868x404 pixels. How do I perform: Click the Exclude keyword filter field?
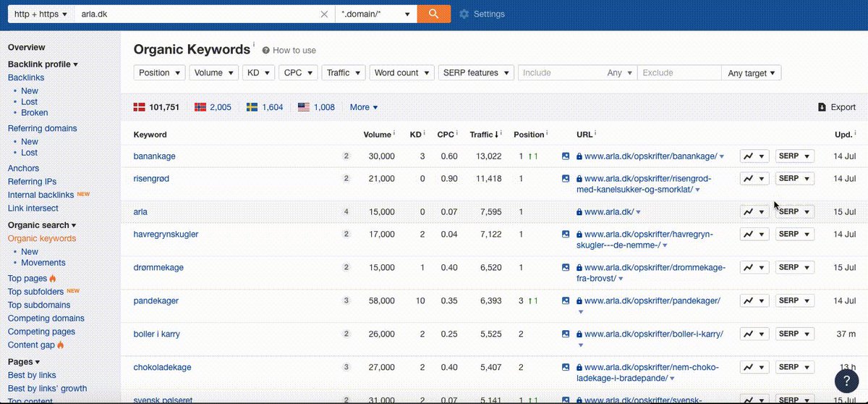point(679,72)
